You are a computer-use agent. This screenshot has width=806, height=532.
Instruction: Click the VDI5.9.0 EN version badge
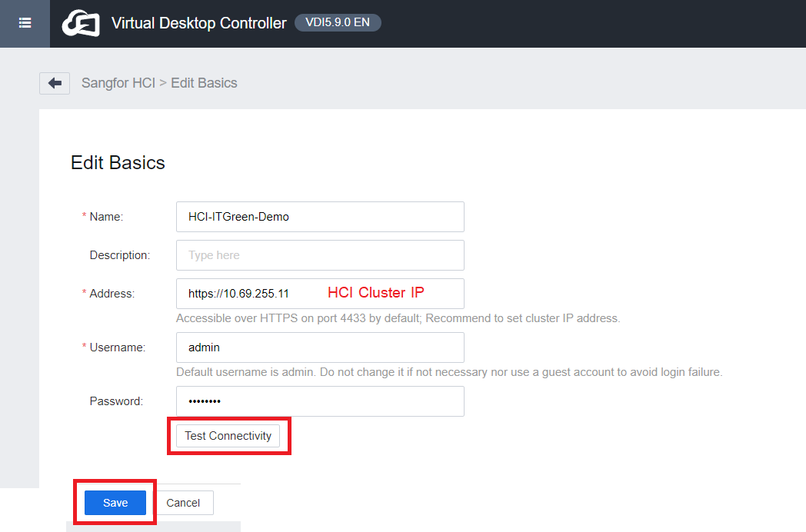(338, 22)
